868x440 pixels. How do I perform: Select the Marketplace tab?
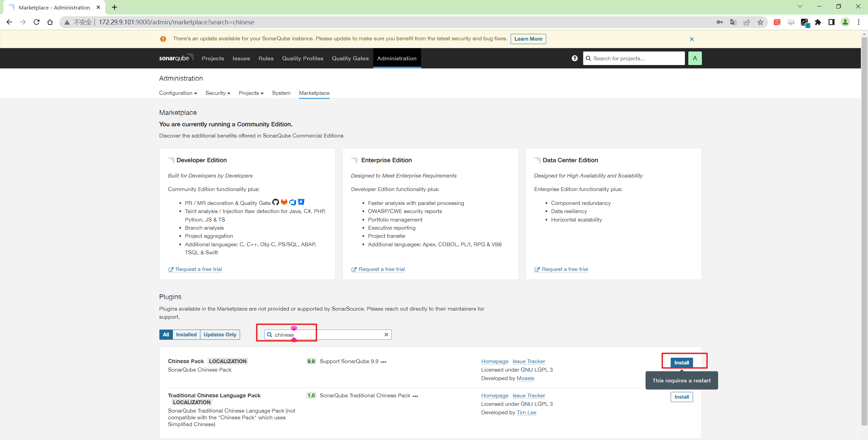coord(314,93)
